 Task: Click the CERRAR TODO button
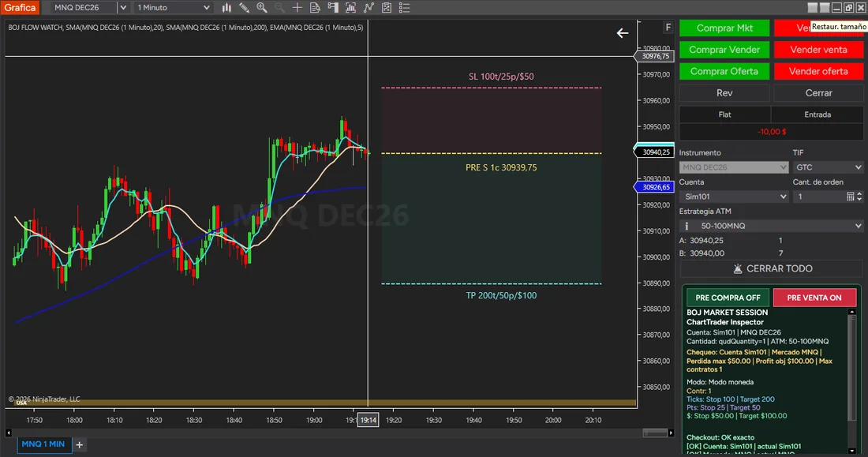[771, 268]
